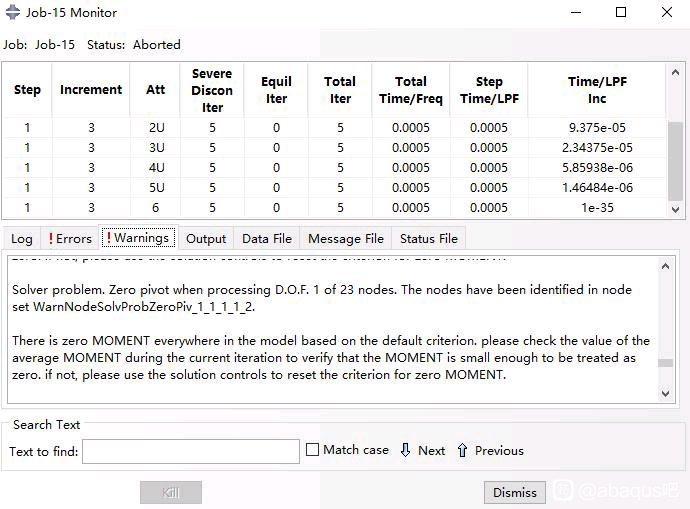The height and width of the screenshot is (509, 690).
Task: Select the attempt 6 cell
Action: point(155,208)
